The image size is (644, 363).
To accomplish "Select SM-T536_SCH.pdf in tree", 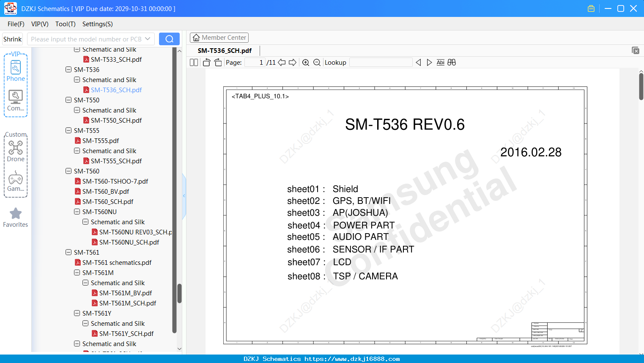I will pyautogui.click(x=112, y=90).
